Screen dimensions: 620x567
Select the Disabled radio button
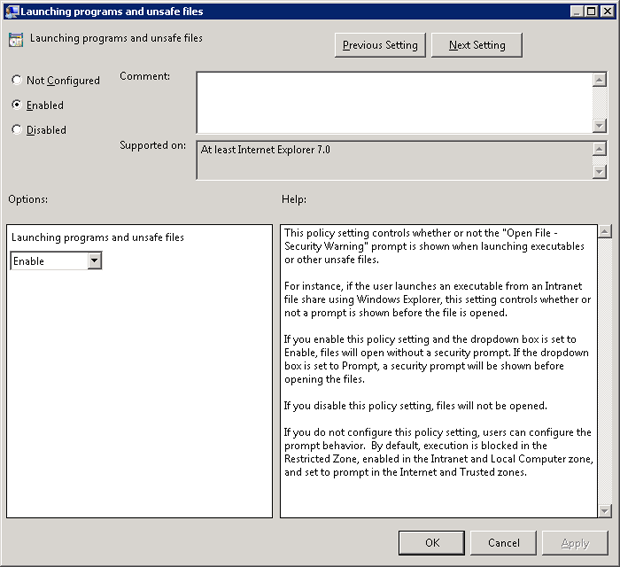coord(17,130)
